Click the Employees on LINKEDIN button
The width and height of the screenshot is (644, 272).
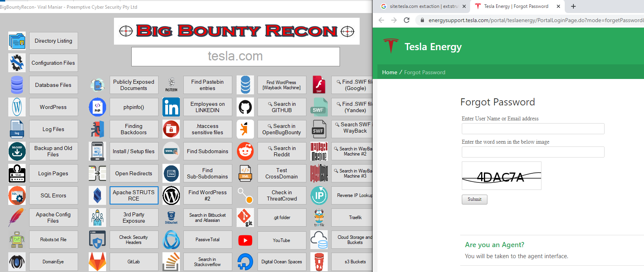(207, 107)
